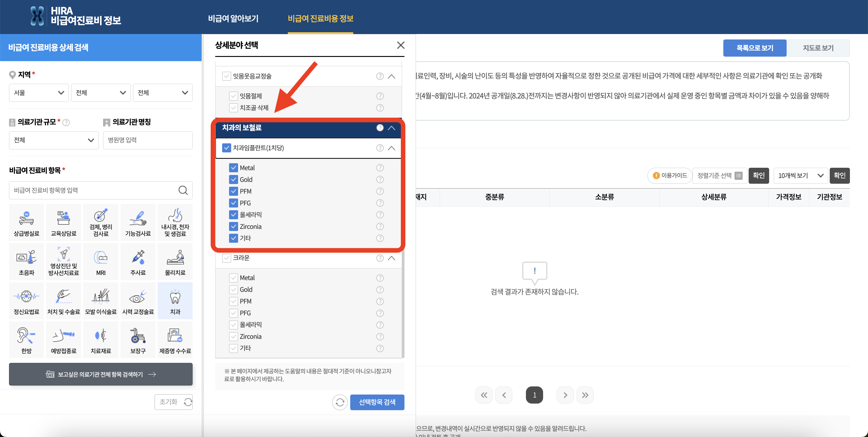Open the 보장구 assistive device category
This screenshot has height=437, width=868.
[x=137, y=339]
